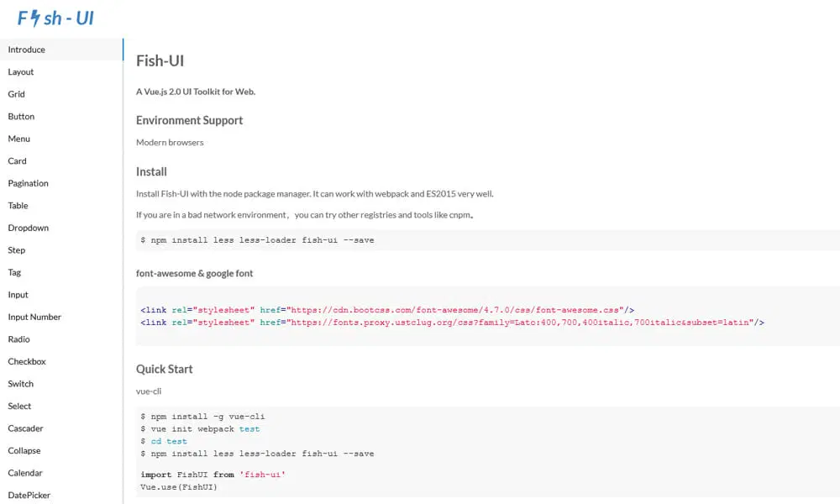Click the Environment Support heading
Image resolution: width=840 pixels, height=504 pixels.
point(189,120)
